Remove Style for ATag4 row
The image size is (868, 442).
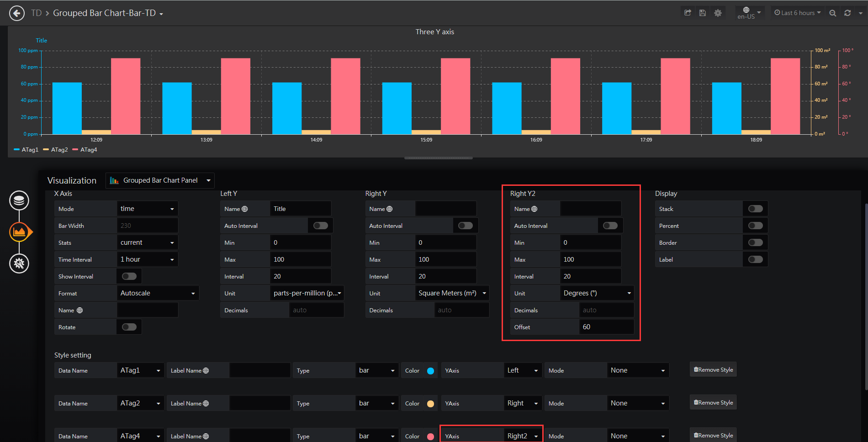(713, 435)
